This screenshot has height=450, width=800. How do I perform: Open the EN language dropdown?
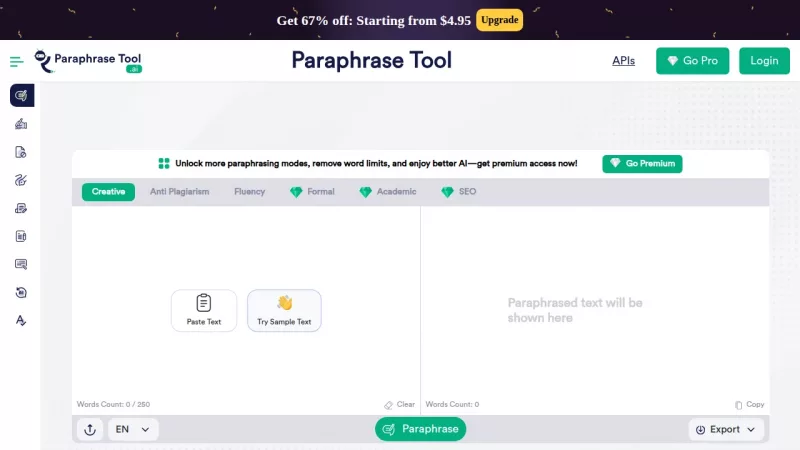133,429
